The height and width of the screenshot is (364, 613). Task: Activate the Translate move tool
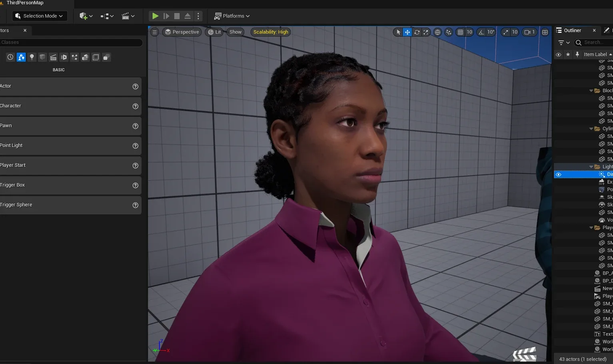pos(407,32)
